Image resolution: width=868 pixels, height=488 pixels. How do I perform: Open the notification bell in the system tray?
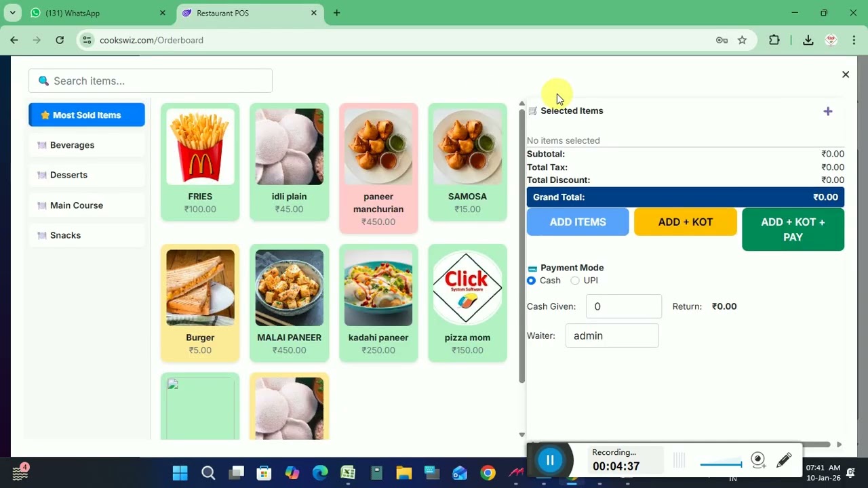851,473
